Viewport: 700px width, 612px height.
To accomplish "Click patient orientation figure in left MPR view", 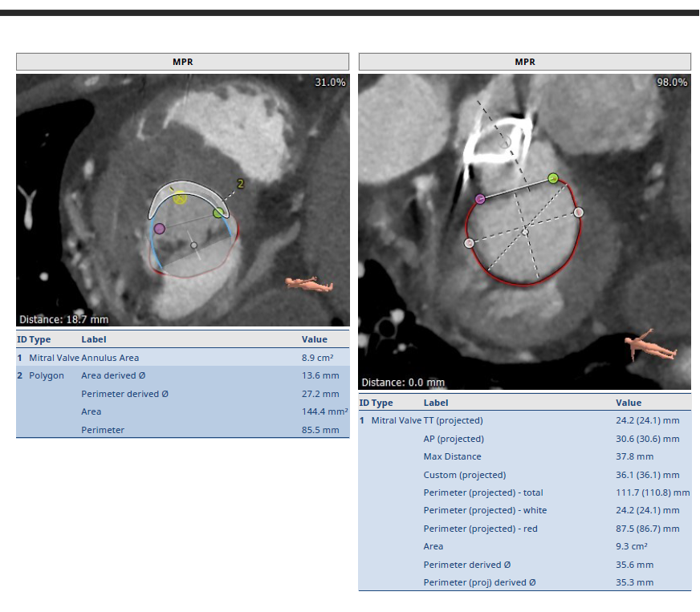I will [307, 283].
